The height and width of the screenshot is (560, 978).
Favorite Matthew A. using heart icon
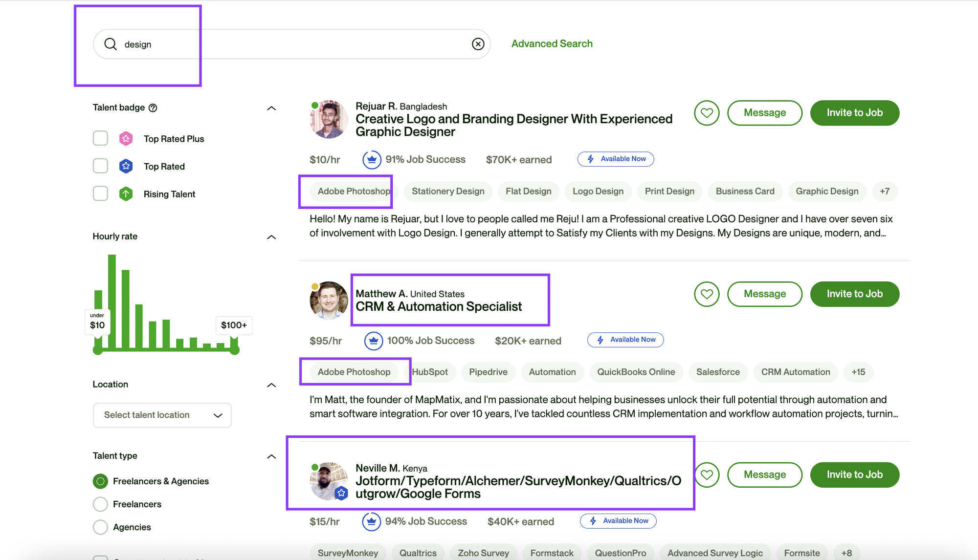pos(707,294)
